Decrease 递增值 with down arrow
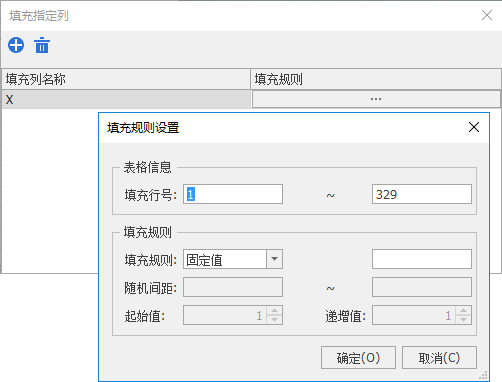This screenshot has width=502, height=382. pos(463,320)
